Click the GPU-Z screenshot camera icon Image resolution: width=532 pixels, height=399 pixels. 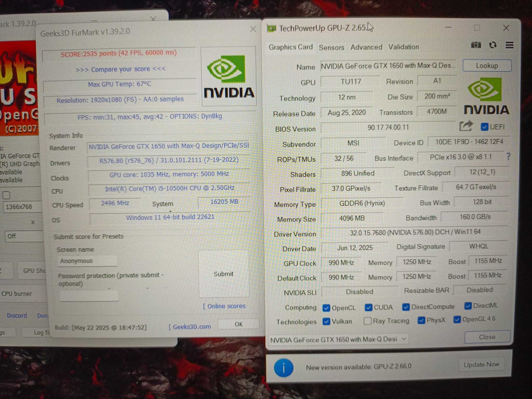(x=476, y=45)
